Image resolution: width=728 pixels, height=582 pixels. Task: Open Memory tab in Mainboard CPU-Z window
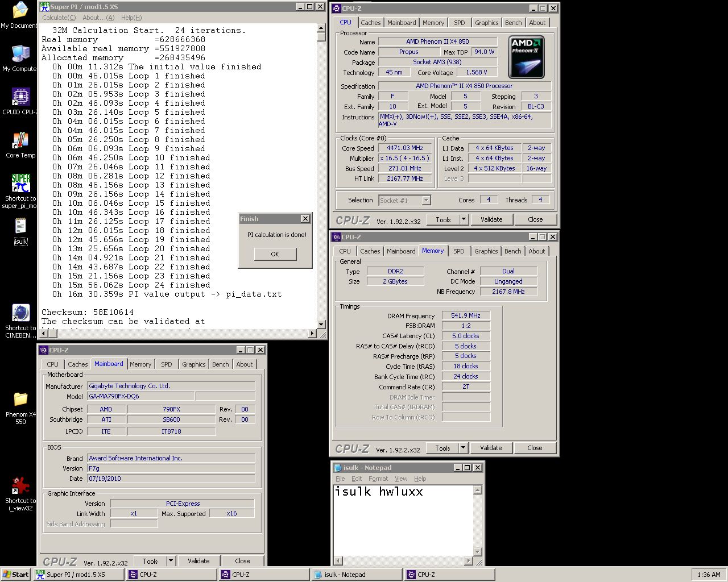click(x=140, y=364)
